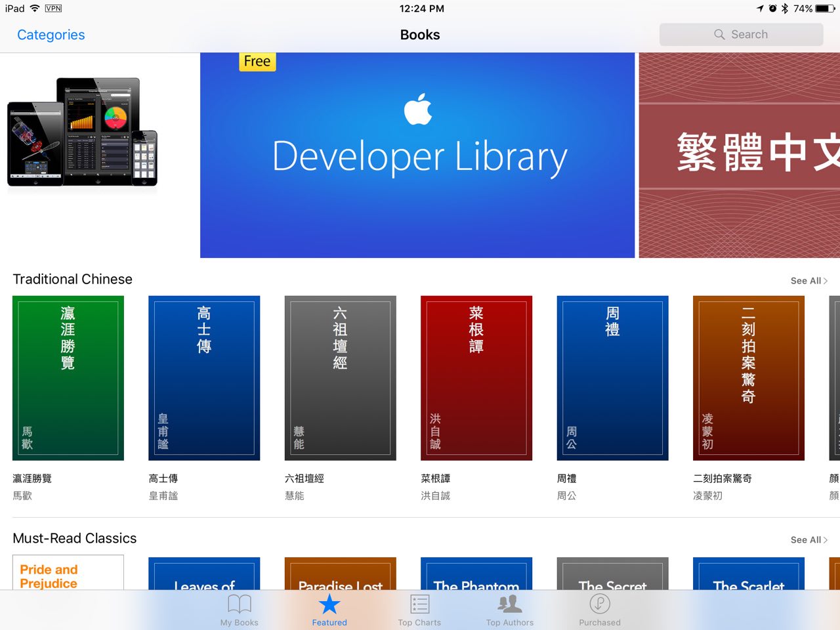Viewport: 840px width, 630px height.
Task: Open Pride and Prejudice book cover
Action: coord(68,573)
